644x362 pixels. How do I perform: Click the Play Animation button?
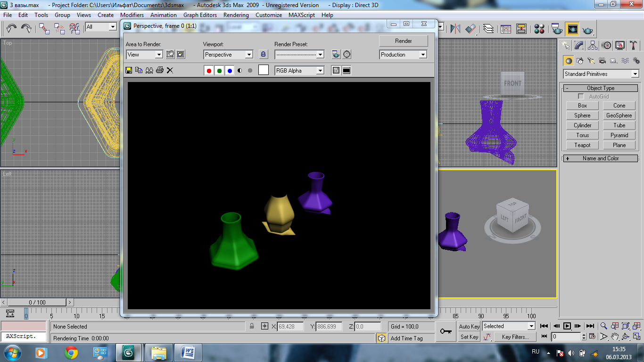coord(567,326)
